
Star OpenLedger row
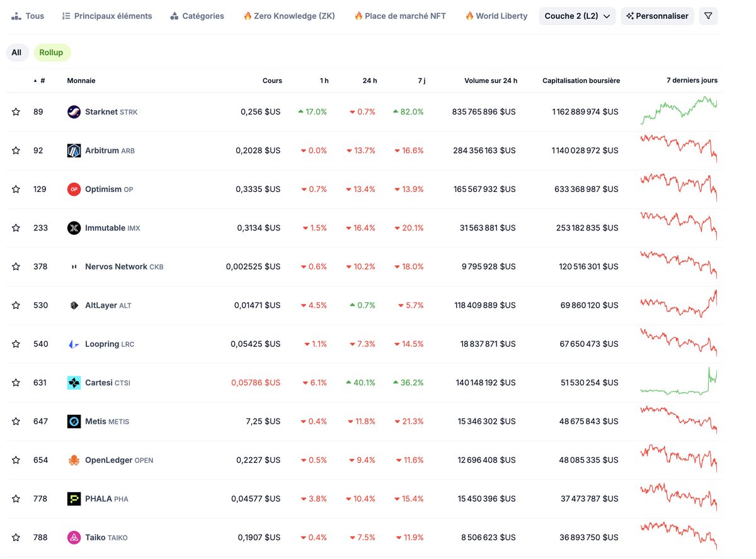pos(16,460)
